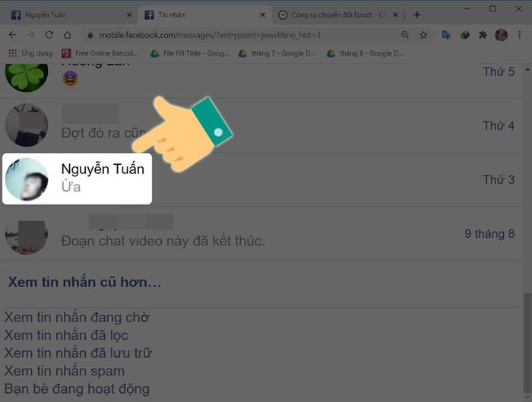This screenshot has height=402, width=532.
Task: Reload the page with refresh icon
Action: (x=49, y=35)
